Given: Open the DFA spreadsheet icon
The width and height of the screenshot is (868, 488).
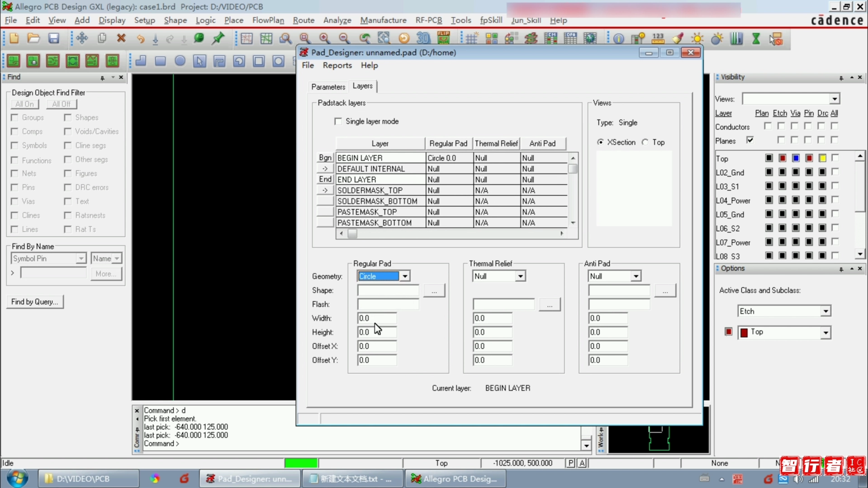Looking at the screenshot, I should [x=570, y=38].
